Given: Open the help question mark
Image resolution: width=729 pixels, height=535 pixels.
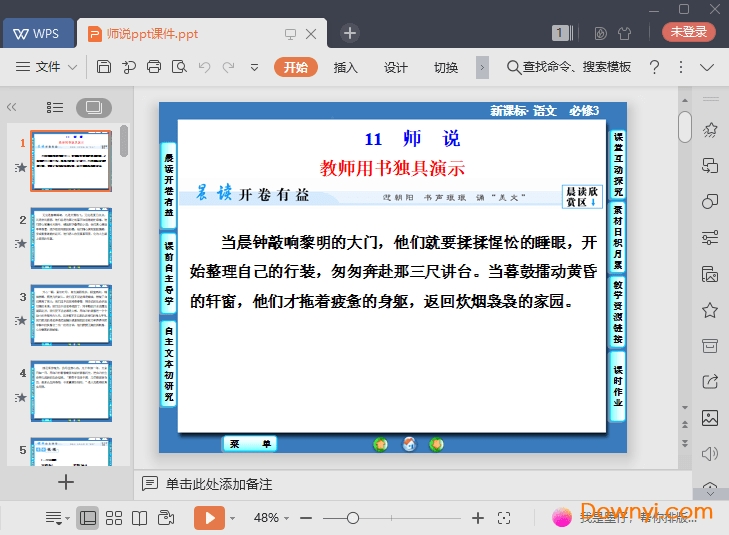Looking at the screenshot, I should pos(654,67).
